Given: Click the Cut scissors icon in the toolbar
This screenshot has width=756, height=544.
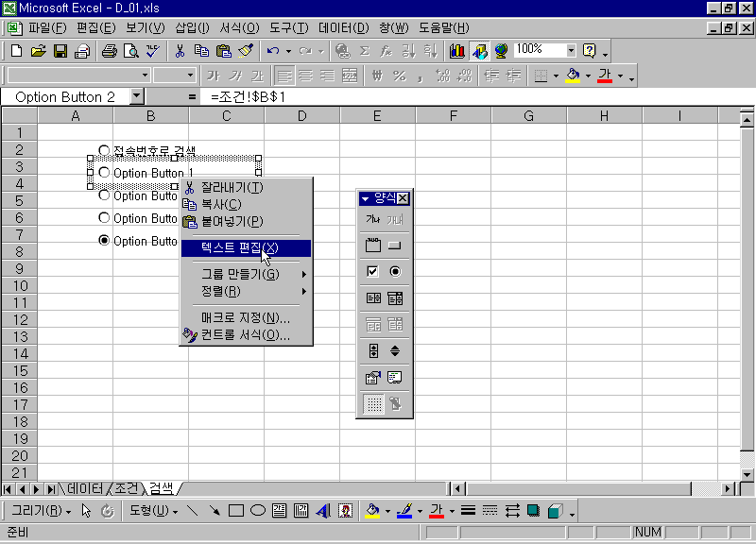Looking at the screenshot, I should pyautogui.click(x=180, y=51).
